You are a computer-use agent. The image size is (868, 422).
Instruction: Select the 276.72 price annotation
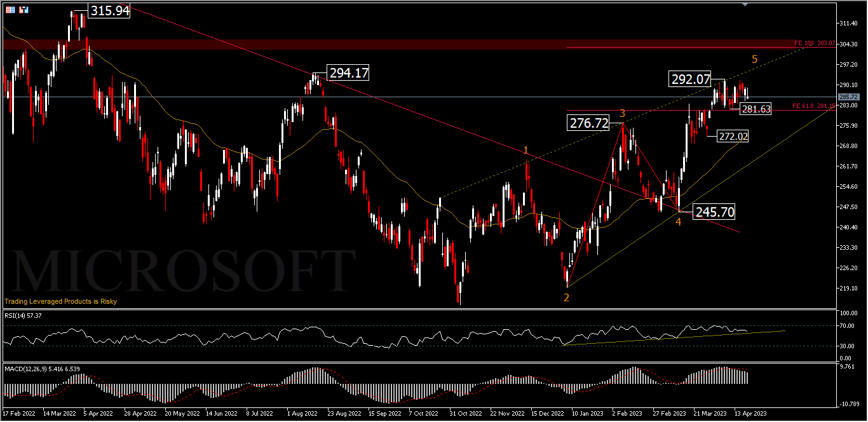coord(589,123)
